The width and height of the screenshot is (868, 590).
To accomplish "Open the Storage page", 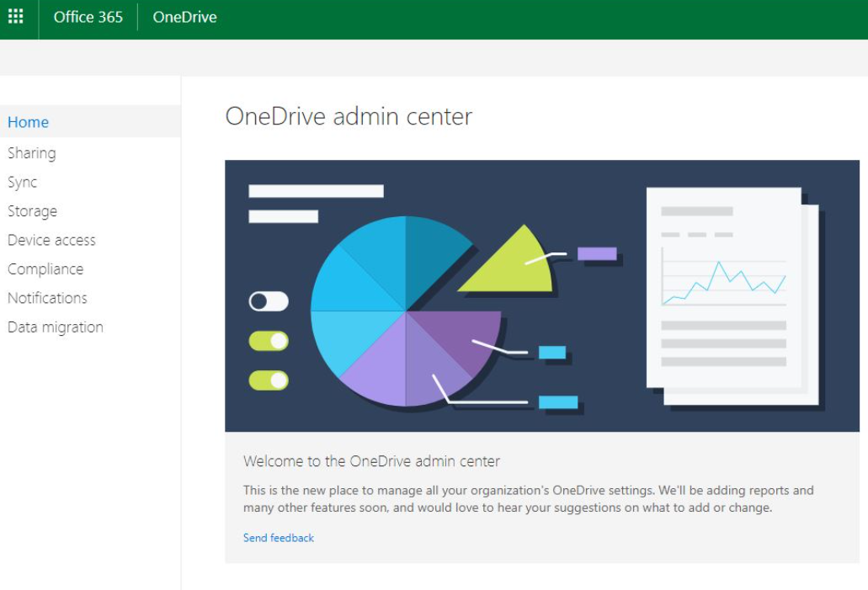I will [32, 211].
